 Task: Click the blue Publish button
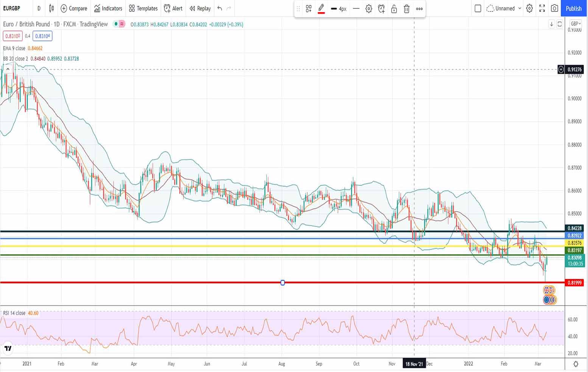573,8
